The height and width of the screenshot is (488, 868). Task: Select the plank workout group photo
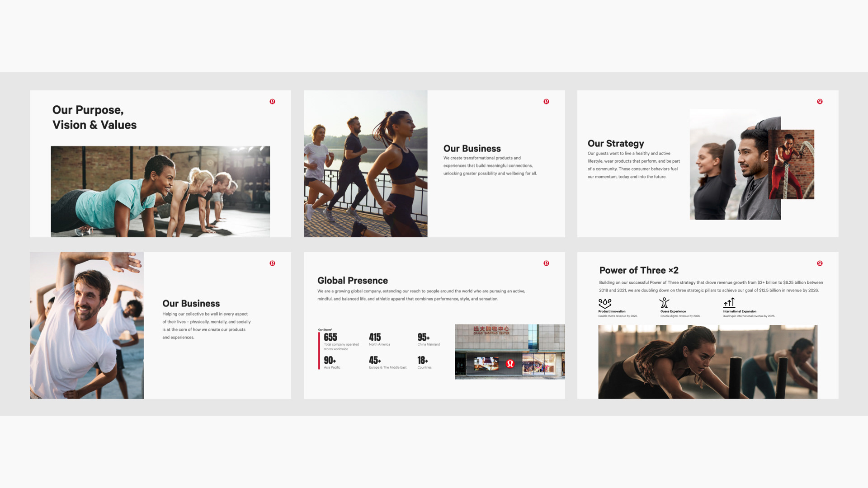[x=160, y=191]
